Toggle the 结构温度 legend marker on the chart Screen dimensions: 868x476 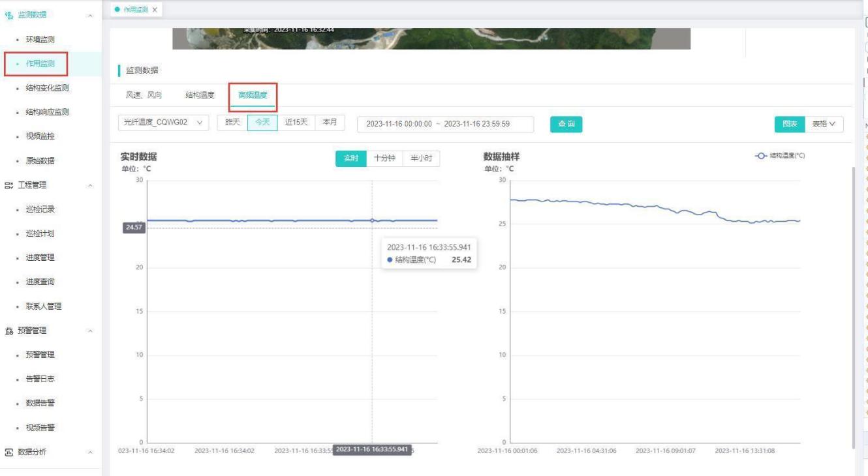coord(760,156)
